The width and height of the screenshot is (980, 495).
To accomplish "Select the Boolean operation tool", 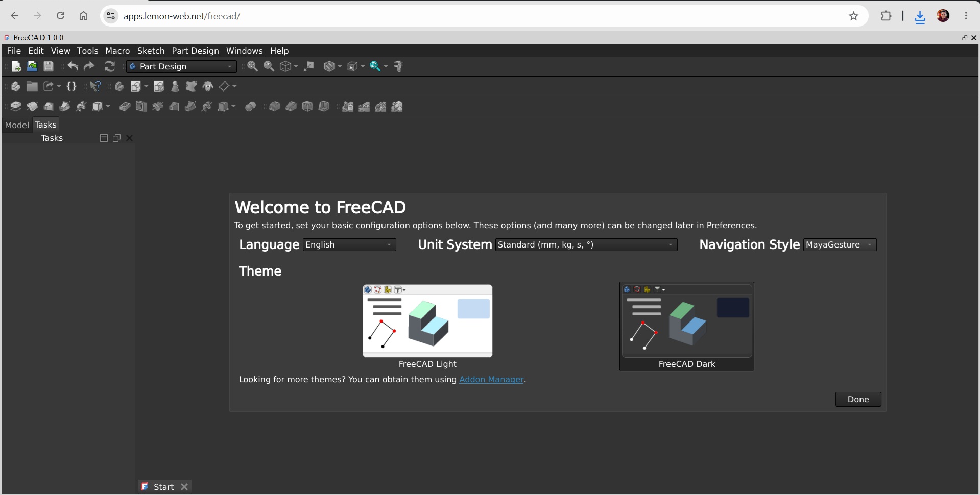I will coord(250,106).
